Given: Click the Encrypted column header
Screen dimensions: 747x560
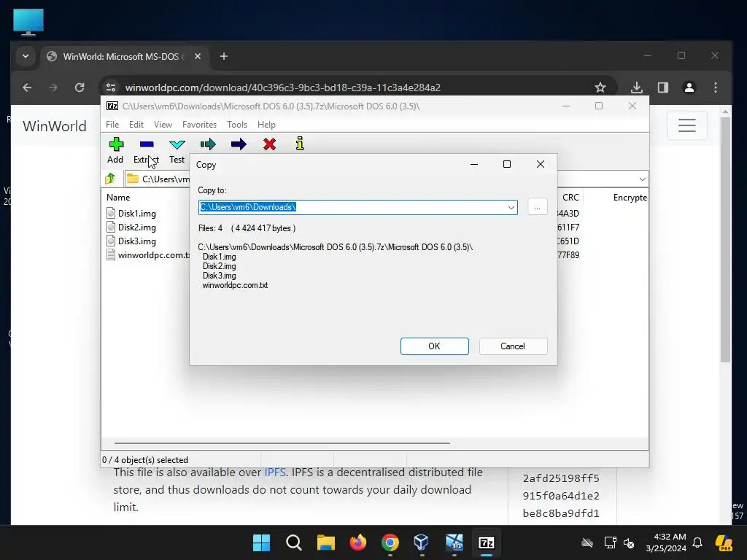Looking at the screenshot, I should 630,197.
